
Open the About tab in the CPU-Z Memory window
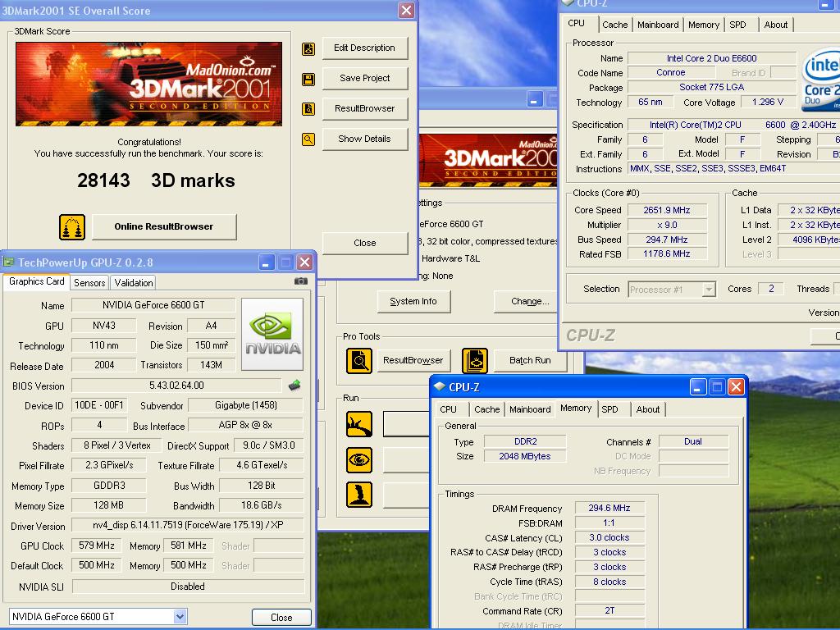coord(648,409)
